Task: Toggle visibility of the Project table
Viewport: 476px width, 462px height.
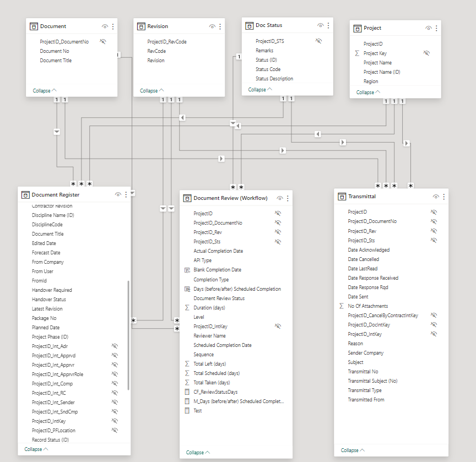Action: 428,28
